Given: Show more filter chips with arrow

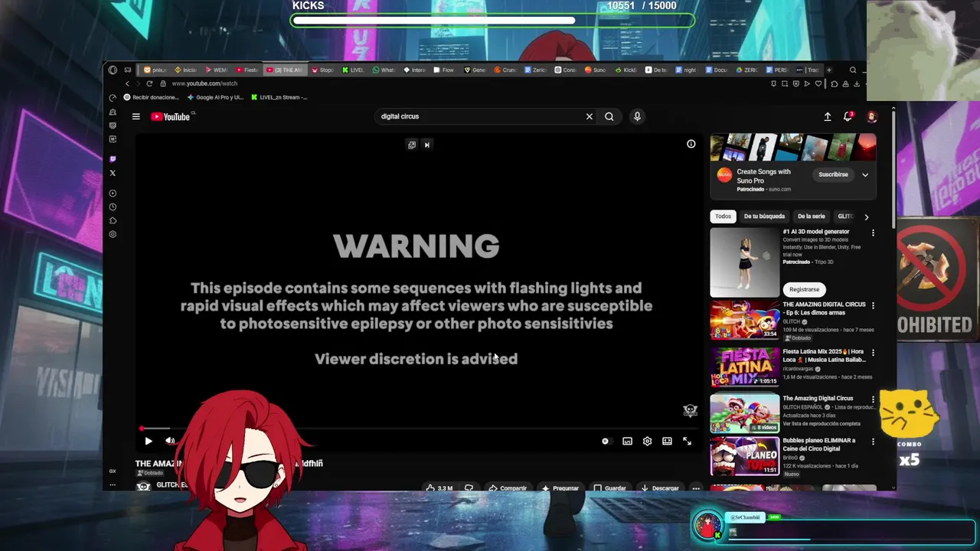Looking at the screenshot, I should click(866, 217).
